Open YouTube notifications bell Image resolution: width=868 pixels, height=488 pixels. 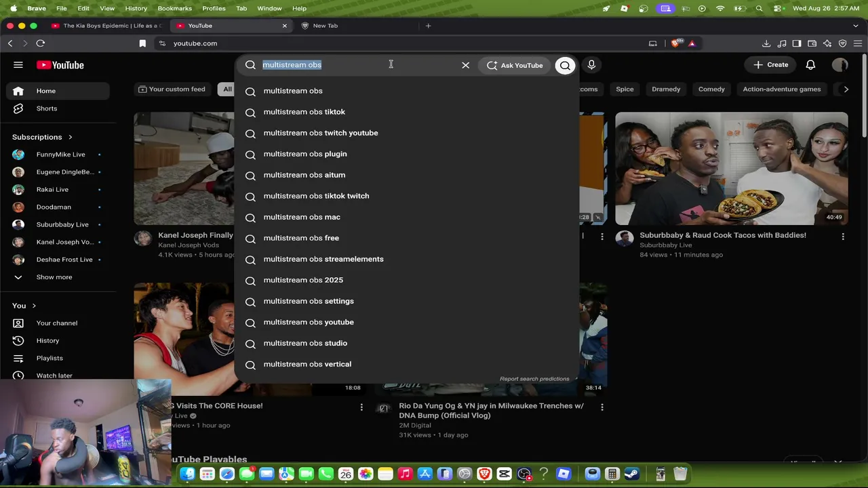pyautogui.click(x=810, y=65)
